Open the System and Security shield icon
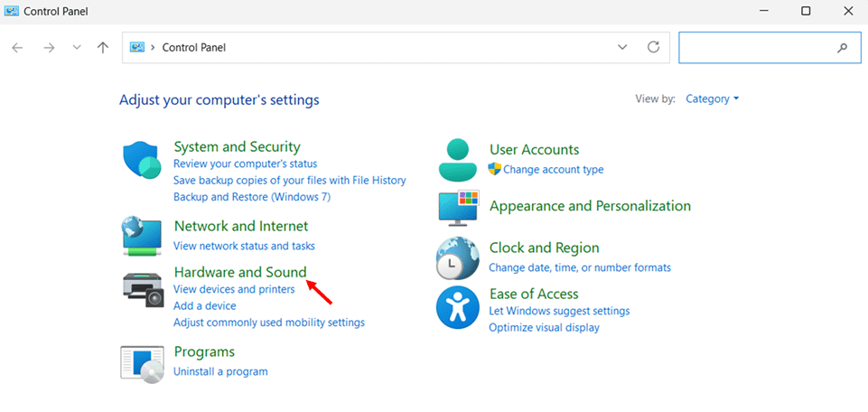868x412 pixels. click(x=142, y=160)
